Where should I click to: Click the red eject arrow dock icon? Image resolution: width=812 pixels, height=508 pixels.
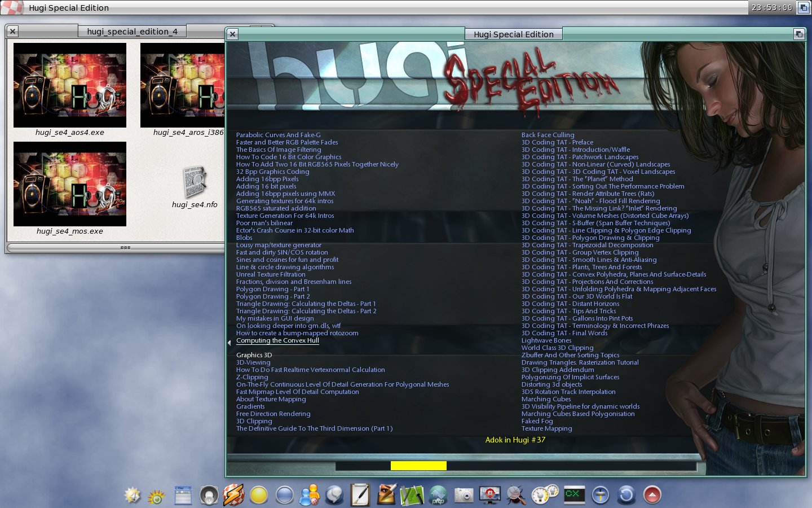click(x=652, y=495)
